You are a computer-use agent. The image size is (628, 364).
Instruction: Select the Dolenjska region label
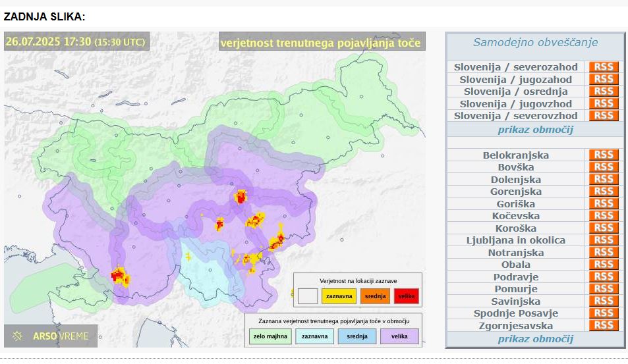(515, 180)
